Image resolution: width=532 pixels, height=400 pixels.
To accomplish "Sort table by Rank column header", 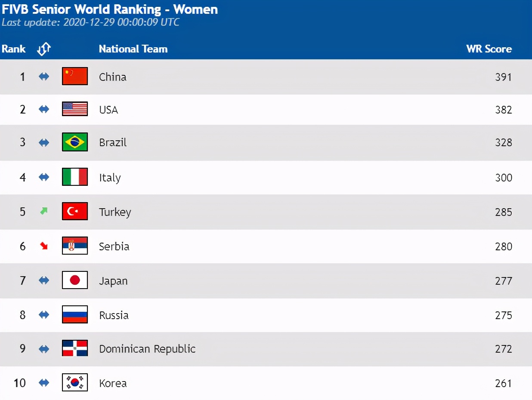I will tap(14, 49).
